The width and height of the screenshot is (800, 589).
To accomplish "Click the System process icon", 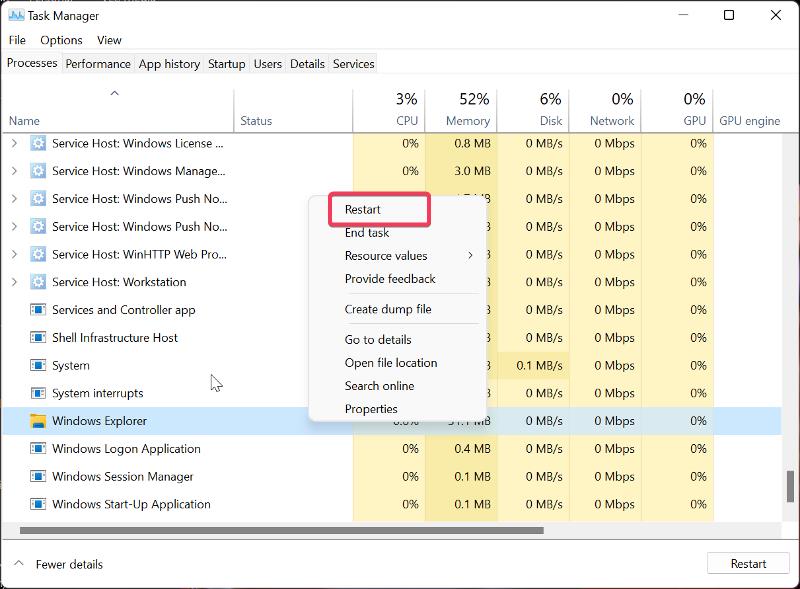I will [38, 365].
